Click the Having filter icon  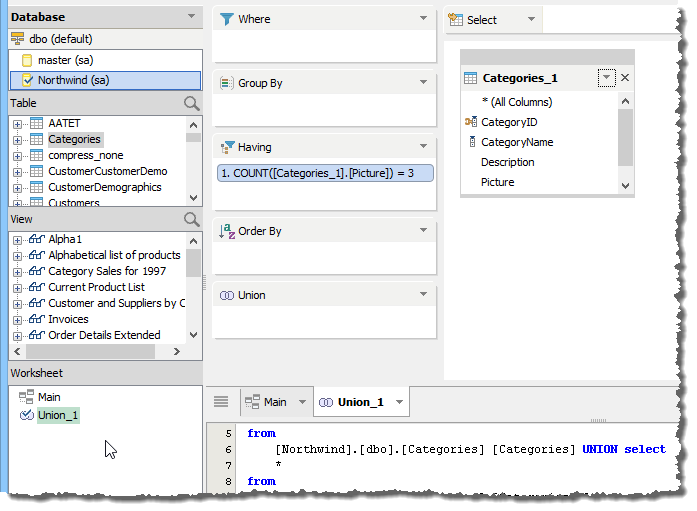226,147
